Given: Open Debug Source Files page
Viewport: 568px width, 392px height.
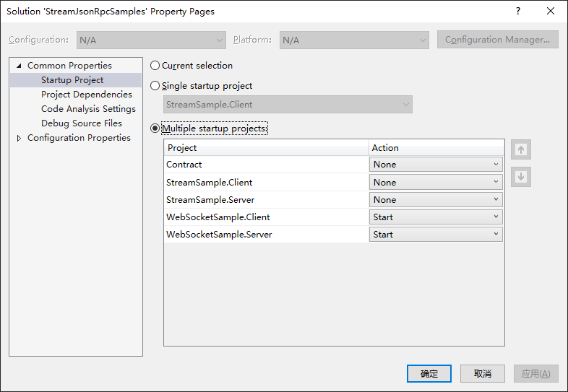Looking at the screenshot, I should pos(82,123).
